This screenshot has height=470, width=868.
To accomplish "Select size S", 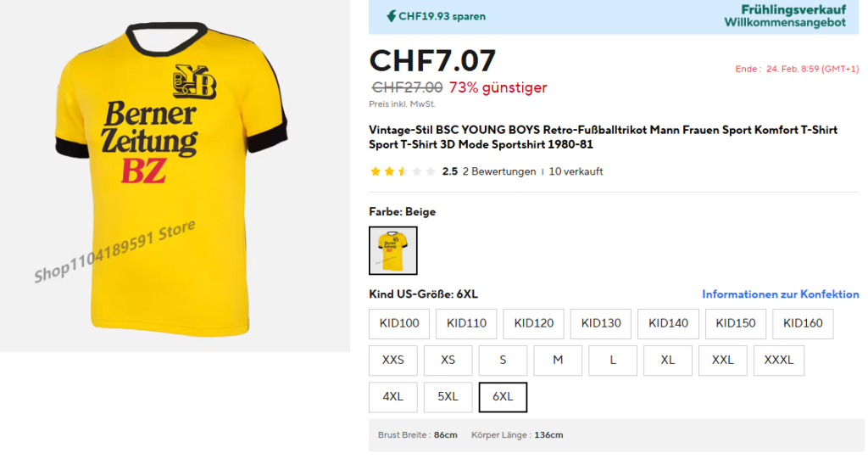I will tap(503, 361).
